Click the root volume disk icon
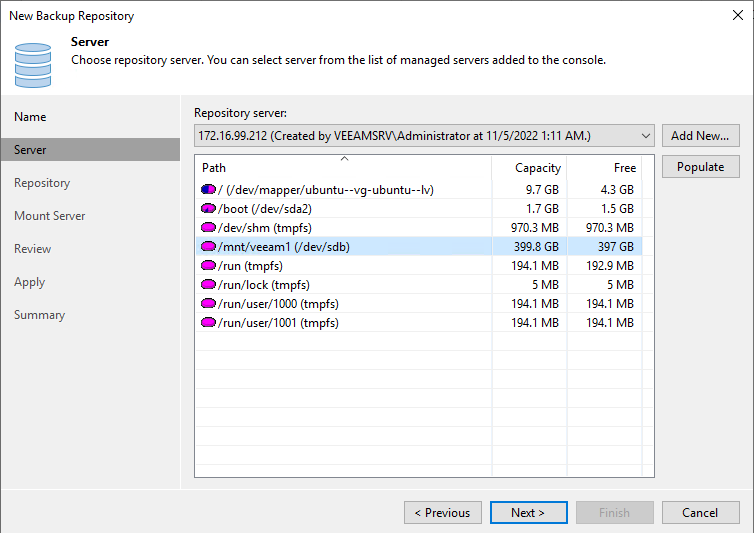The height and width of the screenshot is (533, 754). [209, 190]
